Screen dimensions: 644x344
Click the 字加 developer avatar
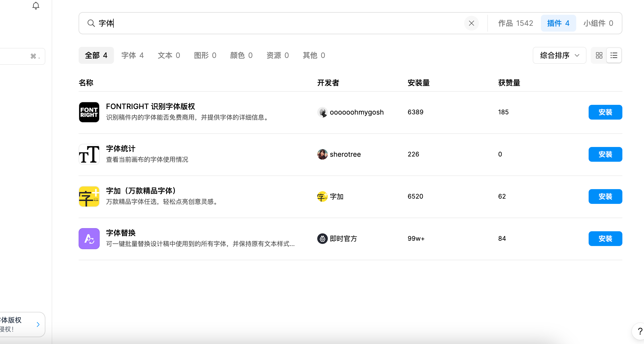[x=322, y=196]
